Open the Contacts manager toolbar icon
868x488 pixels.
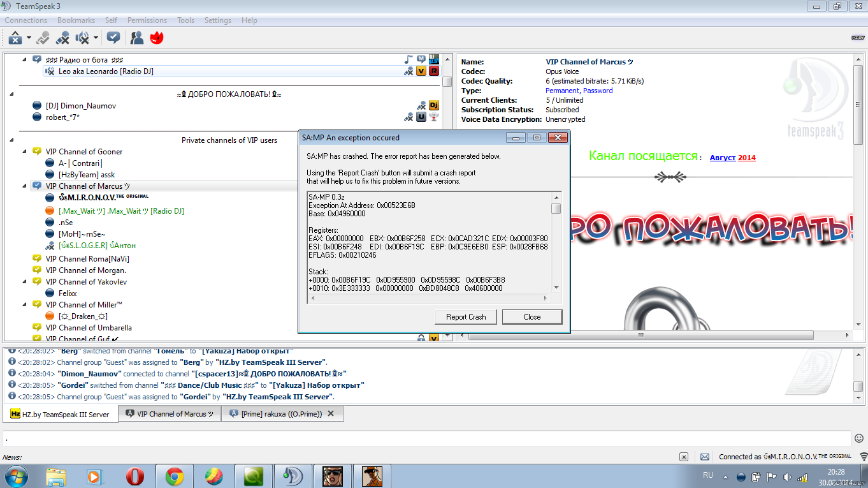(136, 38)
